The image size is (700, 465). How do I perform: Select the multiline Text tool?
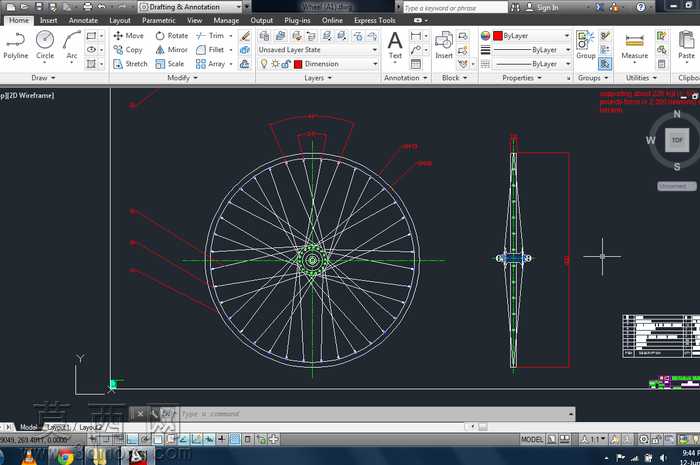click(395, 45)
